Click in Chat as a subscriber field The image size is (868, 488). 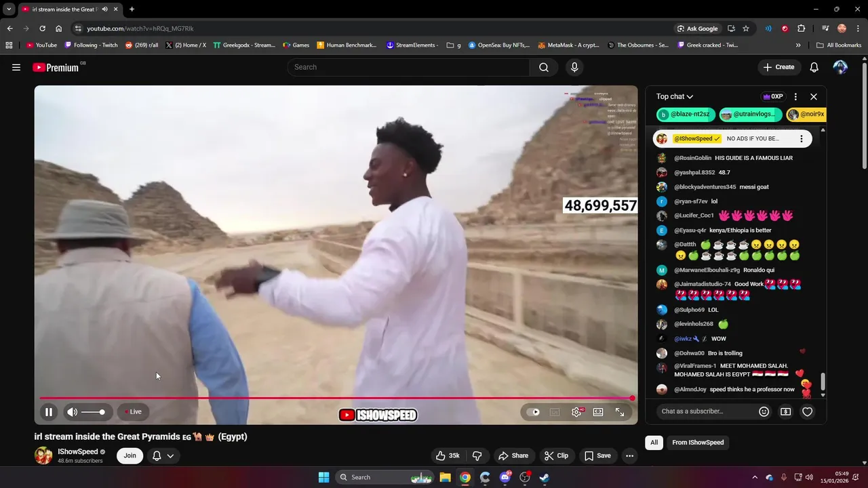pyautogui.click(x=707, y=411)
